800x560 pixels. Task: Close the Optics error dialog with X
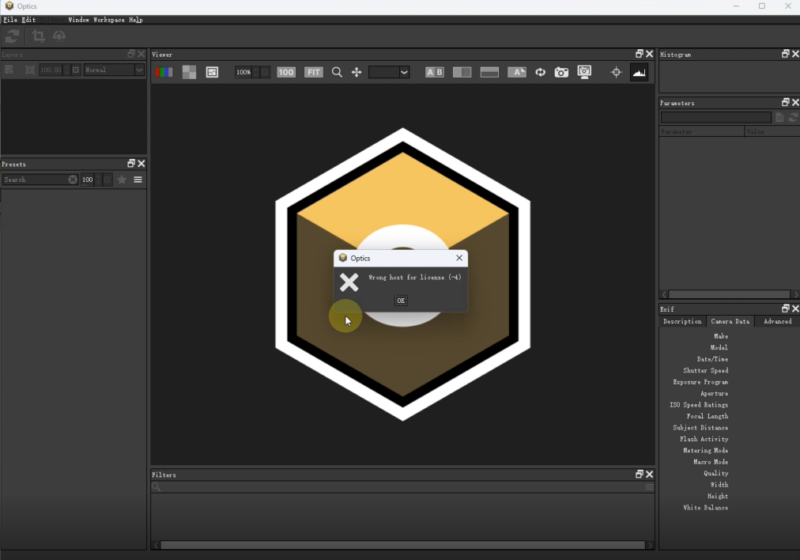click(x=459, y=258)
